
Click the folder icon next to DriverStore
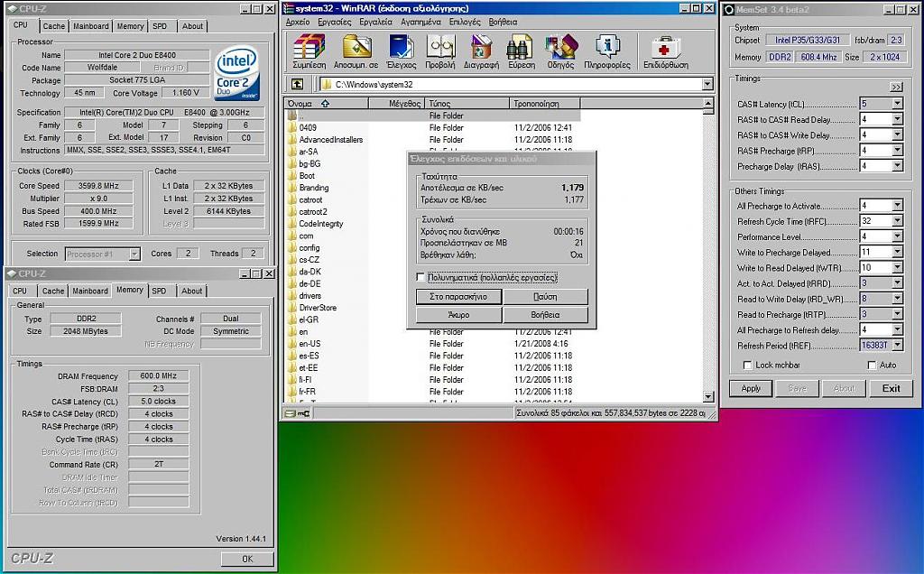tap(292, 308)
